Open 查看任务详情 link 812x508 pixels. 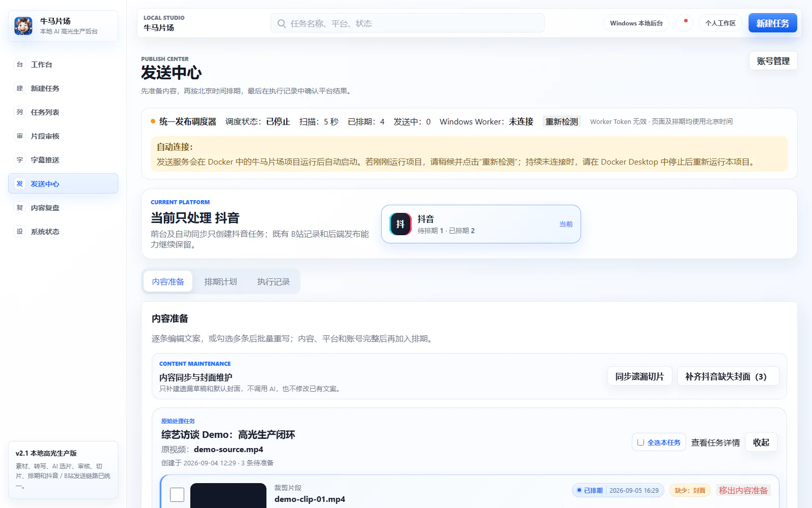click(x=716, y=442)
